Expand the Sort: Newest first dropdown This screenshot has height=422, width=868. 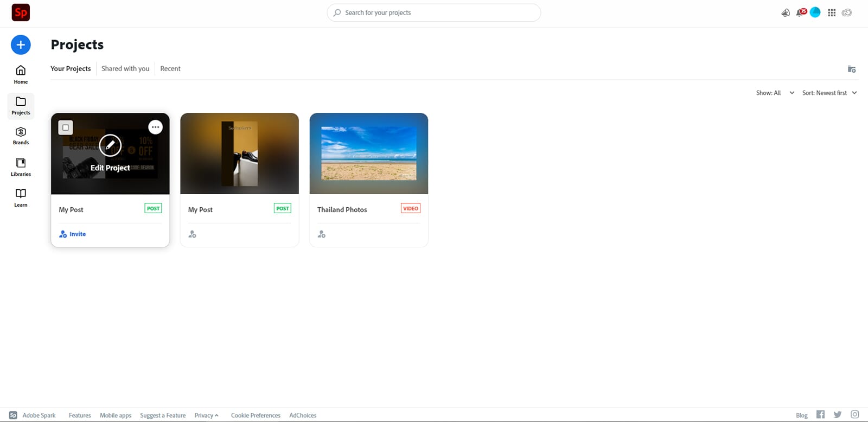click(829, 93)
